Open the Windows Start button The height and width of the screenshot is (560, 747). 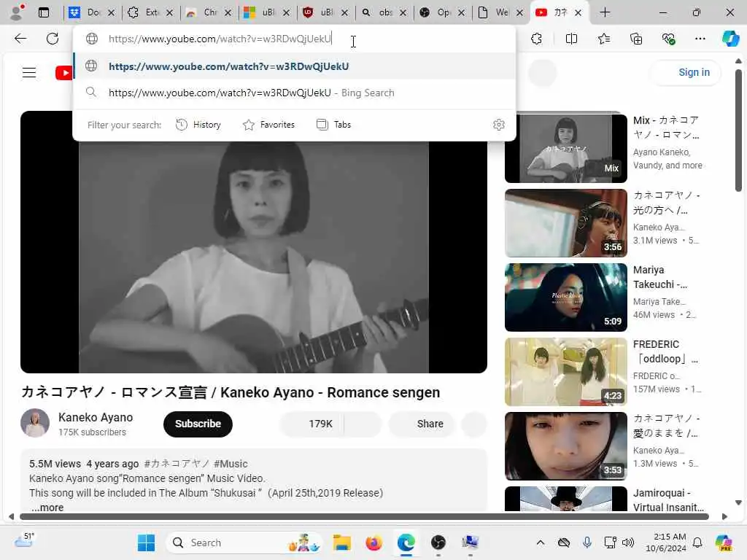146,542
